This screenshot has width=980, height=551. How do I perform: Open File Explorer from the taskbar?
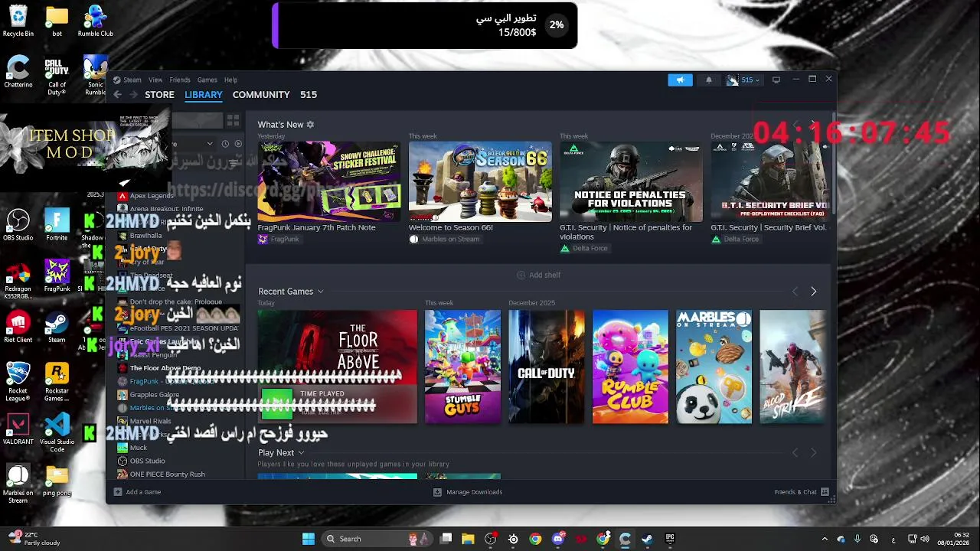[468, 539]
